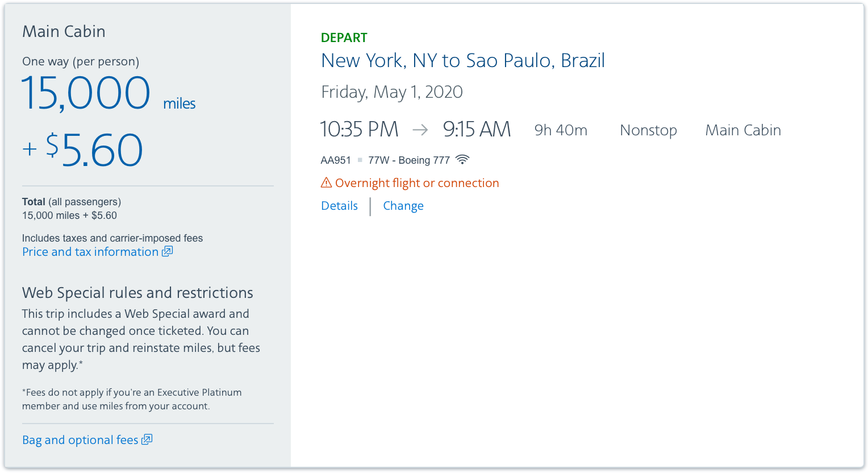The height and width of the screenshot is (473, 868).
Task: Click the 77W - Boeing 777 aircraft label
Action: [409, 160]
